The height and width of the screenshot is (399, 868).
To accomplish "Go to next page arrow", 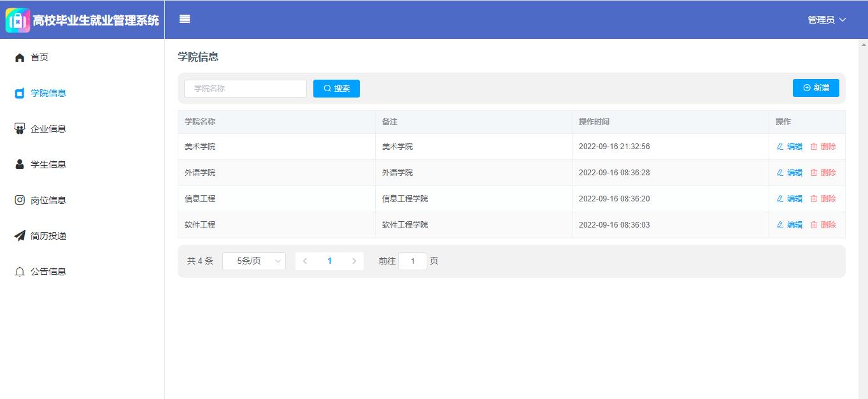I will tap(354, 261).
